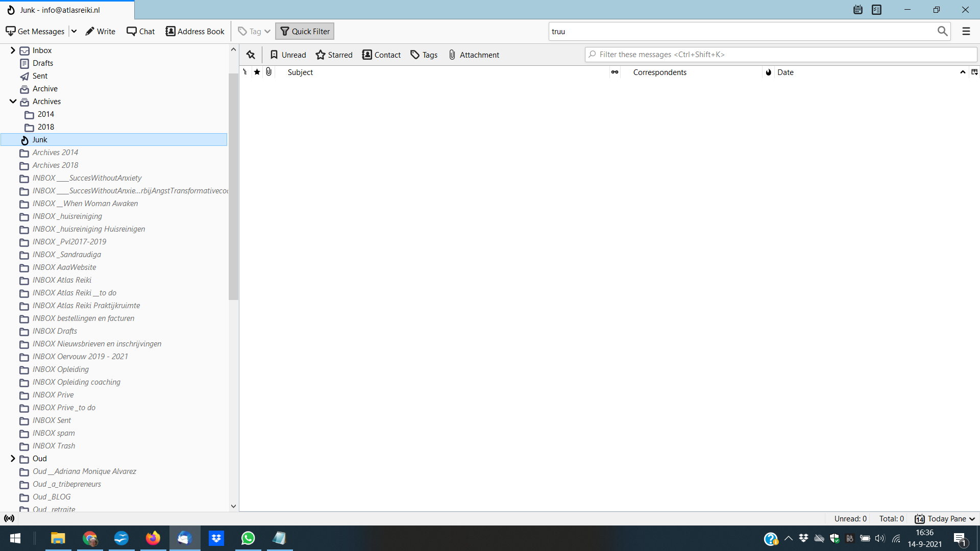This screenshot has height=551, width=980.
Task: Toggle the Unread filter
Action: point(288,55)
